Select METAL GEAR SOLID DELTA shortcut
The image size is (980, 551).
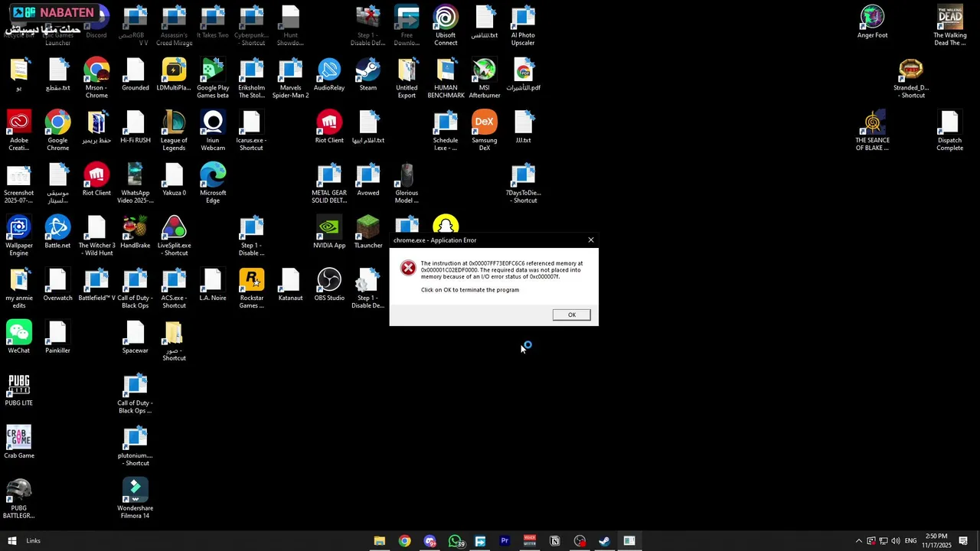329,183
